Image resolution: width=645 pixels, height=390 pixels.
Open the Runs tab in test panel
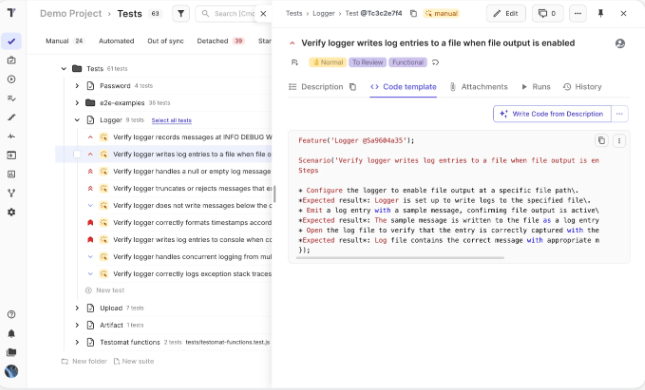pyautogui.click(x=536, y=87)
